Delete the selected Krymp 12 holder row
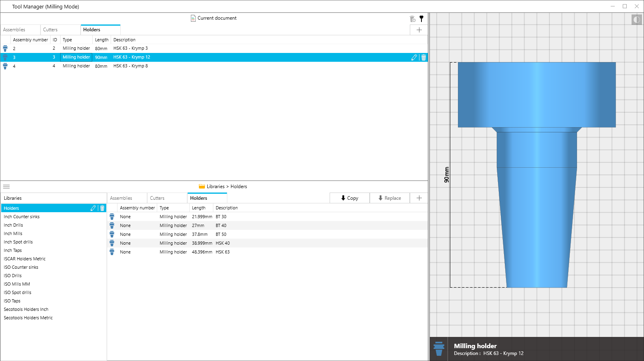The height and width of the screenshot is (361, 644). 423,57
